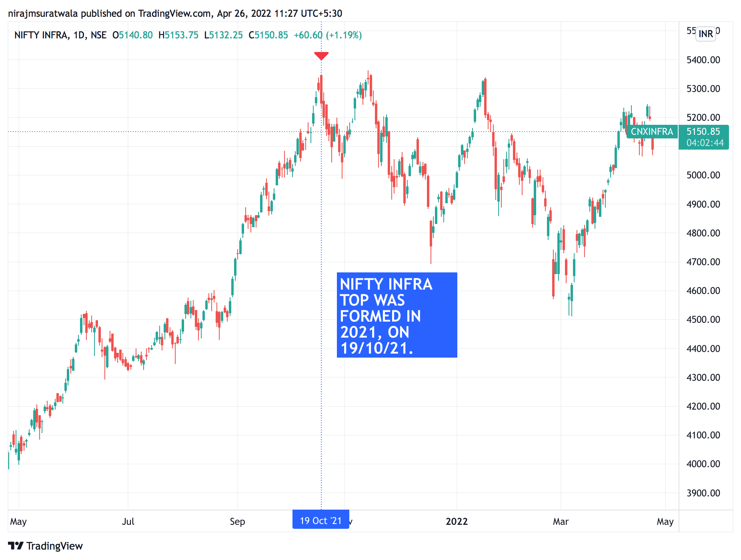
Task: Click the 5000.00 price axis label
Action: (x=703, y=175)
